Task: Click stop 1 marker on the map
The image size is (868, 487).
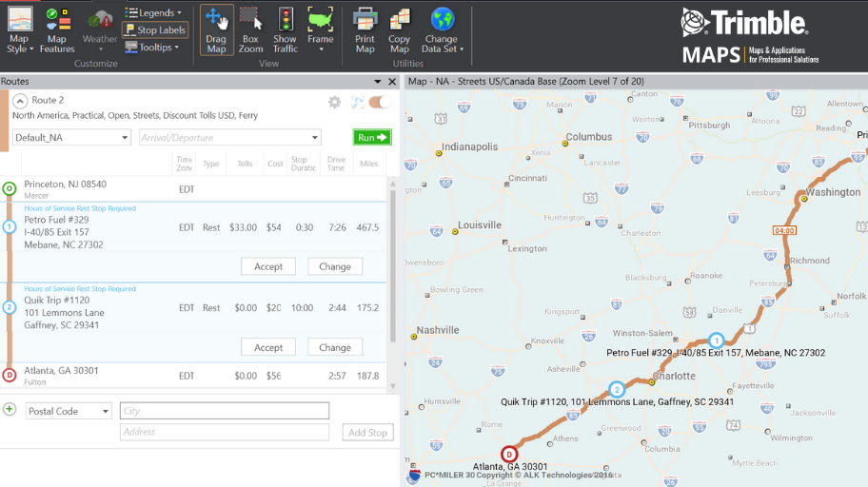Action: [x=717, y=341]
